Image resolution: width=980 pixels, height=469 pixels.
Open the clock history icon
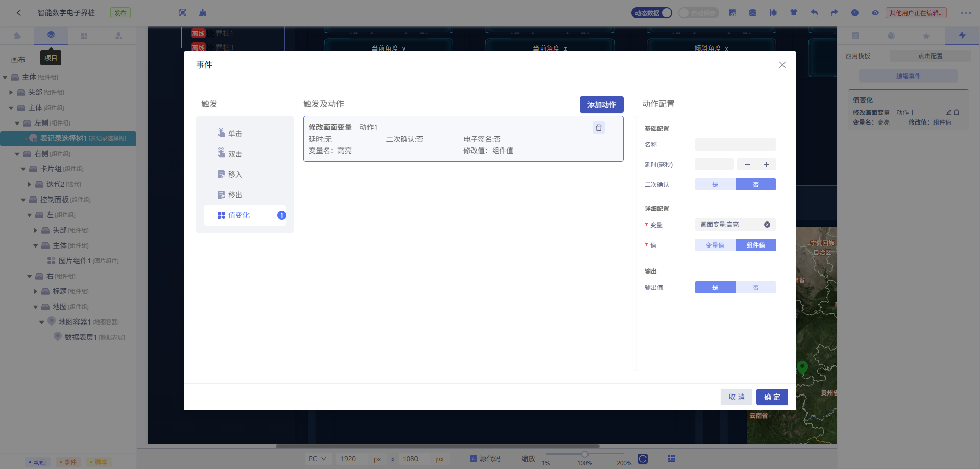pos(855,13)
